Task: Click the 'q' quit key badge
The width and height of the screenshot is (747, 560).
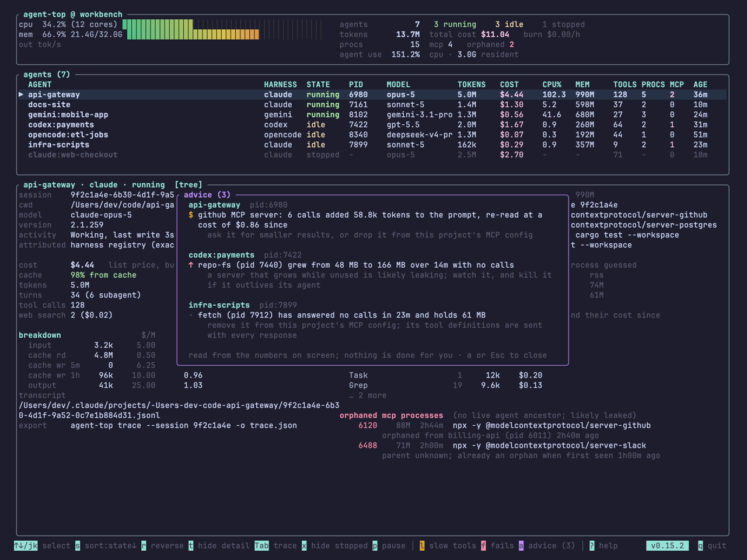Action: [x=700, y=546]
